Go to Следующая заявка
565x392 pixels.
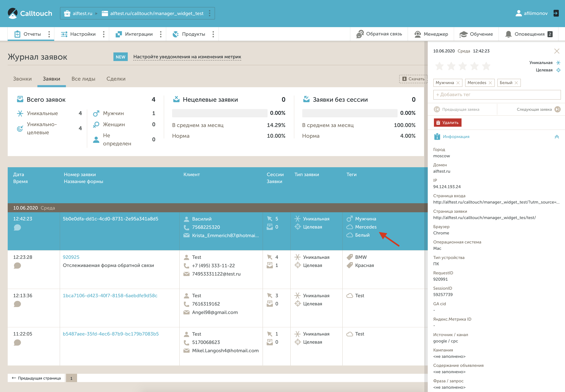click(538, 109)
